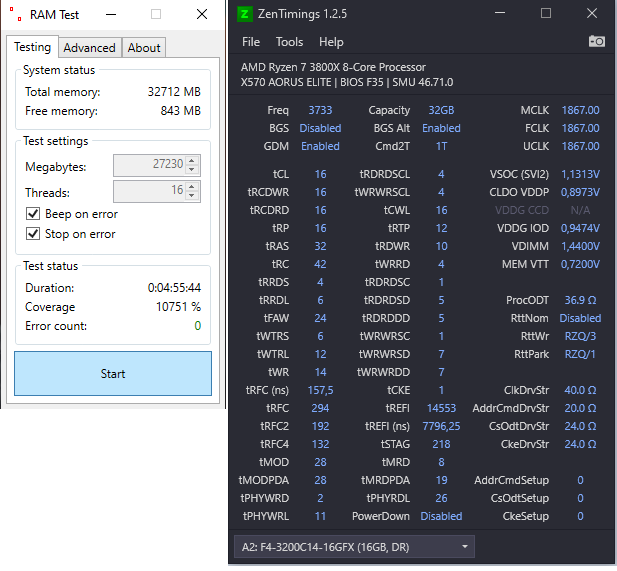Click the BGS Alt Enabled value
Image resolution: width=617 pixels, height=571 pixels.
(x=441, y=128)
